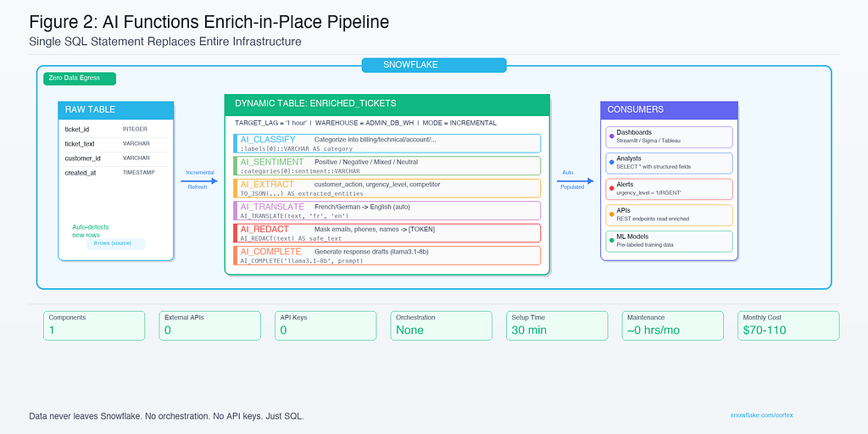Click the 'SELECT * with structured fields' text

654,167
